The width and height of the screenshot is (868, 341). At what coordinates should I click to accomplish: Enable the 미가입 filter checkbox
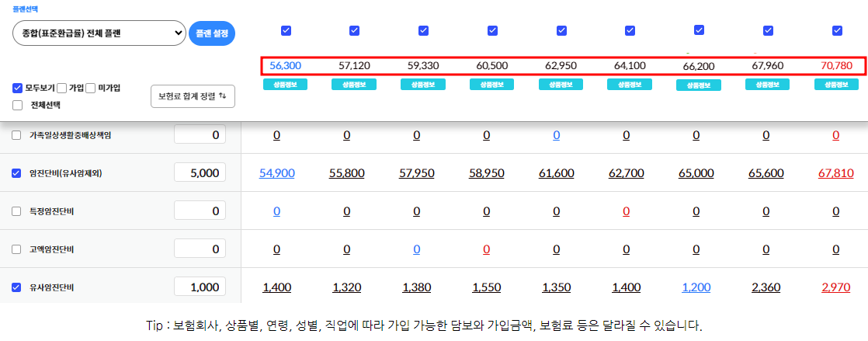click(x=90, y=88)
